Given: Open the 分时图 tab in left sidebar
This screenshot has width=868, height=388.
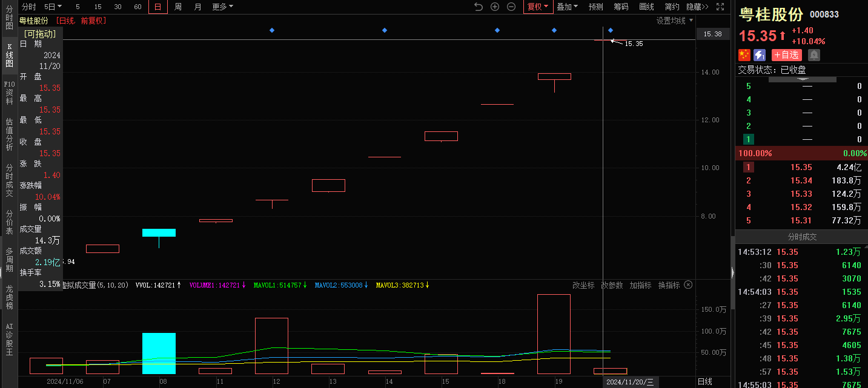Looking at the screenshot, I should (9, 18).
